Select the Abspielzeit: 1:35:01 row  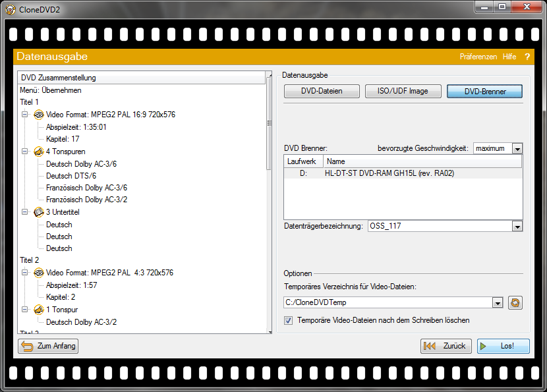pos(76,127)
